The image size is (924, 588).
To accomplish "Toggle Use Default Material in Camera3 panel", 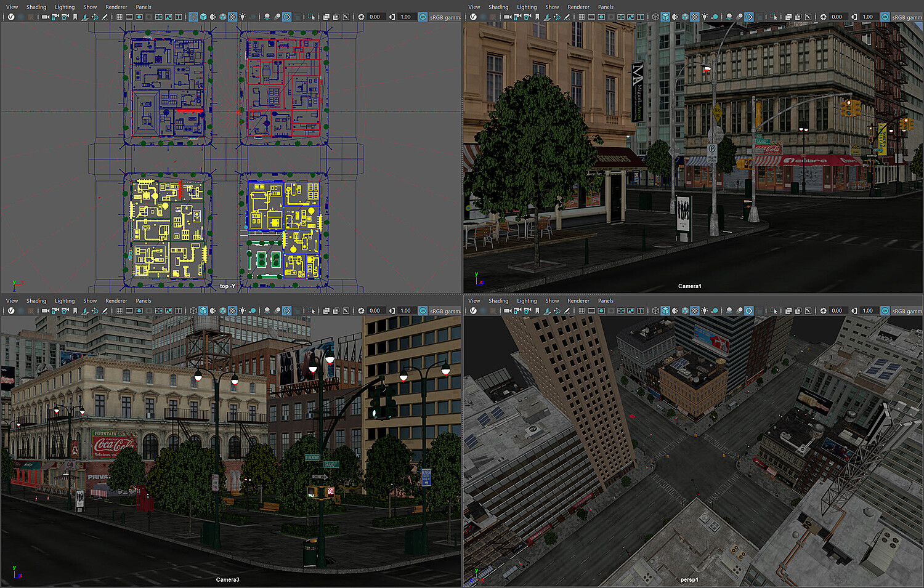I will coord(213,311).
